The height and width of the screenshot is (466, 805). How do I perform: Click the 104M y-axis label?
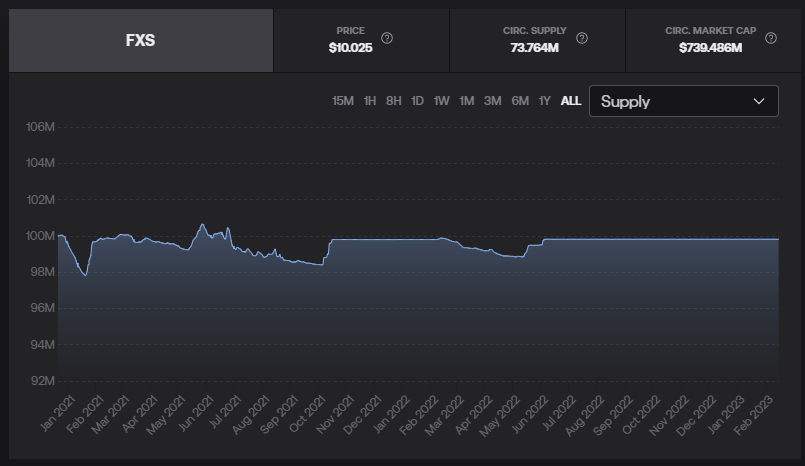coord(41,163)
